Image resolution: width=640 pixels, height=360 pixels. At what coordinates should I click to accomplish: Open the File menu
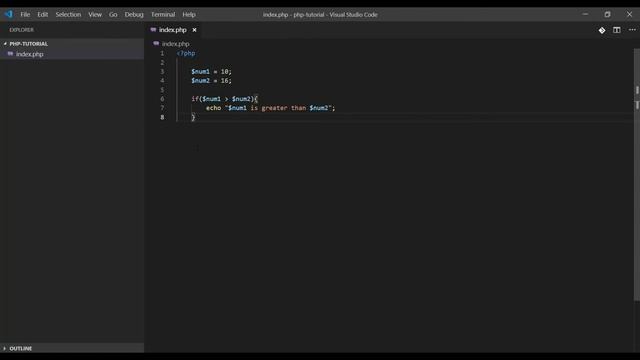click(25, 14)
